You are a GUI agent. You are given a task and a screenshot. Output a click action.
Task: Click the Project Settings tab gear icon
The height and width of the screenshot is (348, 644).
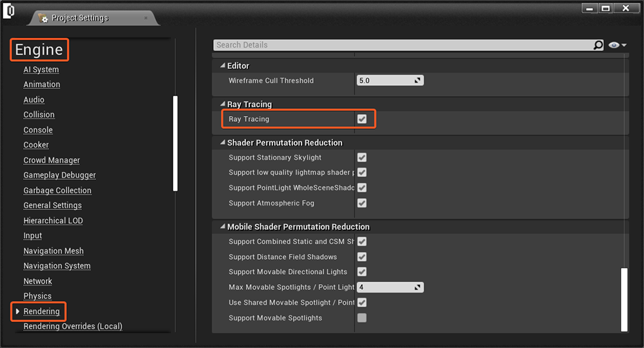point(43,18)
